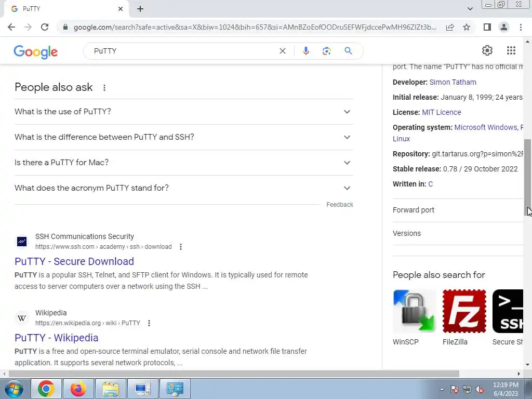Search by image with lens icon
Image resolution: width=532 pixels, height=399 pixels.
326,51
